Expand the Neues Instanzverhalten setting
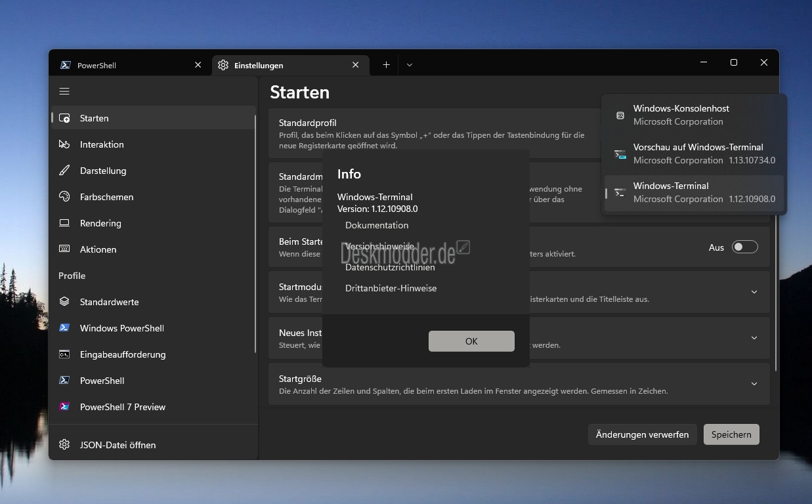The width and height of the screenshot is (812, 504). point(754,338)
